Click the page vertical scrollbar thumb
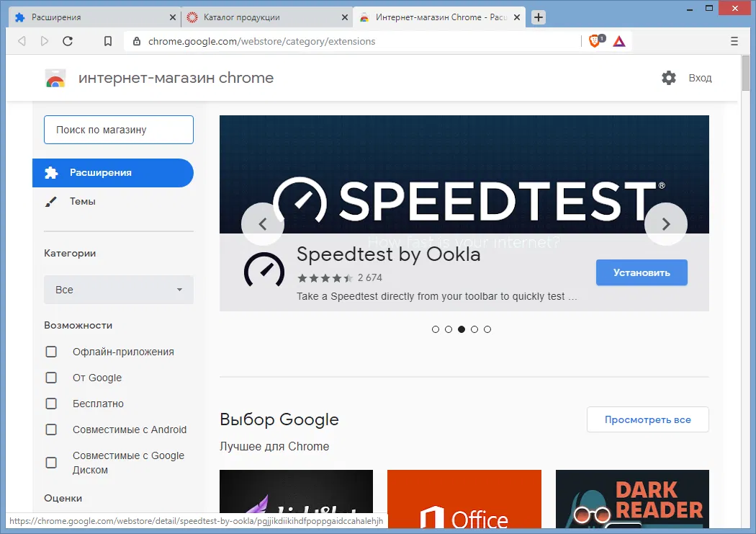The height and width of the screenshot is (534, 756). pos(746,72)
